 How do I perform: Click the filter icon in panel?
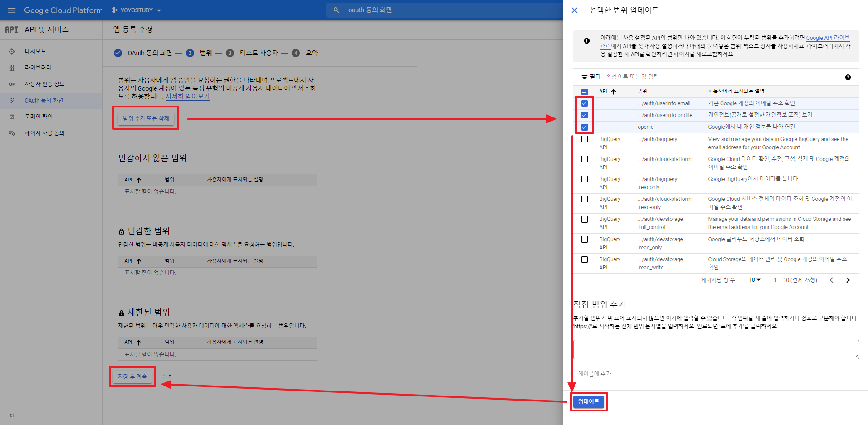[x=585, y=77]
